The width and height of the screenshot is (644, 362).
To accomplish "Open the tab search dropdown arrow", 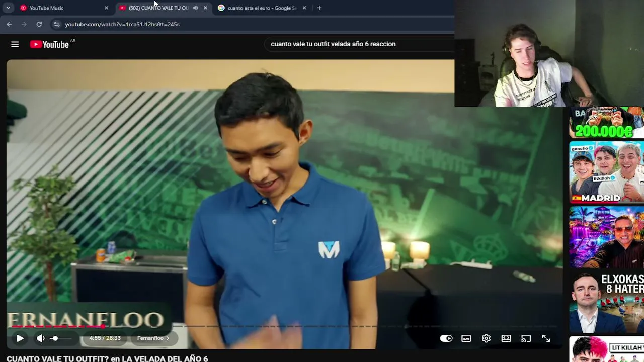I will coord(8,8).
